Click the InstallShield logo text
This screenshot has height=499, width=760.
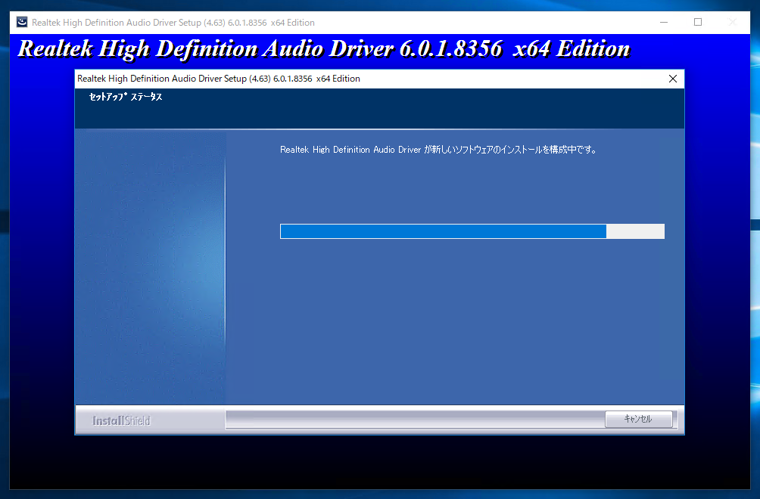click(121, 421)
